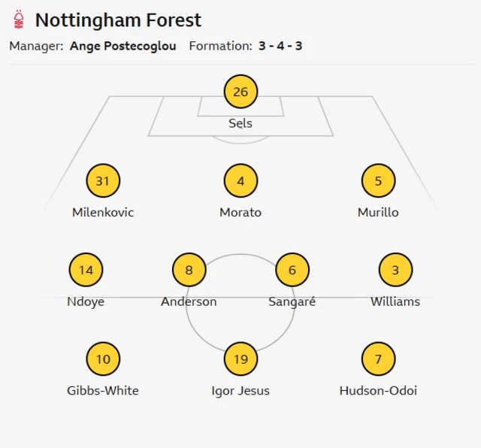Click the Milenkovic name label

click(x=103, y=213)
